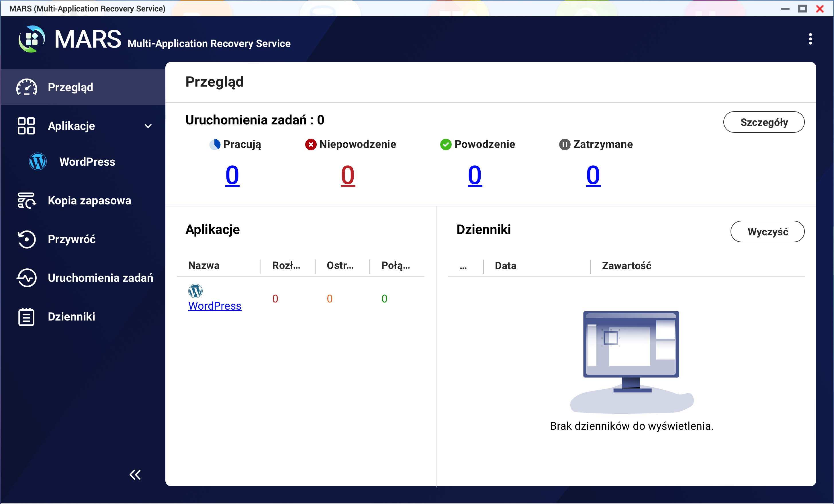Click the Kopia zapasowa backup icon
Screen dimensions: 834x504
tap(26, 200)
